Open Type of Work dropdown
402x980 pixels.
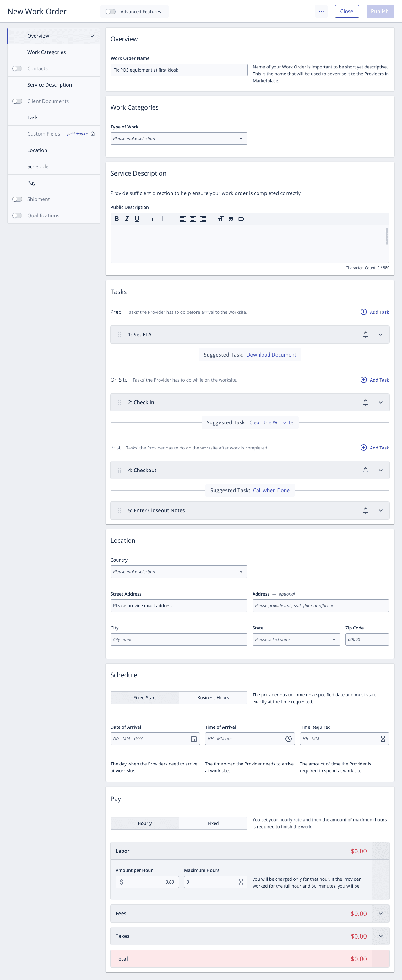pos(179,139)
